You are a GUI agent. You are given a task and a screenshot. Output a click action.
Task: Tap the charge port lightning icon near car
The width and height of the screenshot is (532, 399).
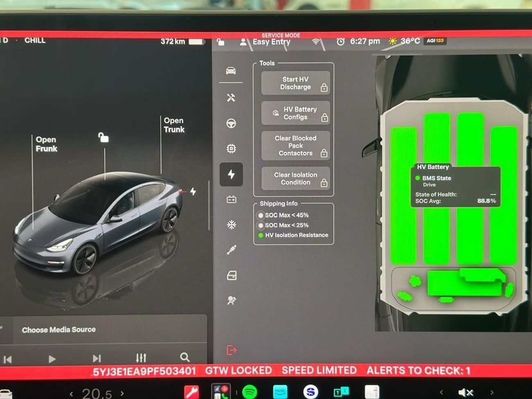click(x=193, y=191)
